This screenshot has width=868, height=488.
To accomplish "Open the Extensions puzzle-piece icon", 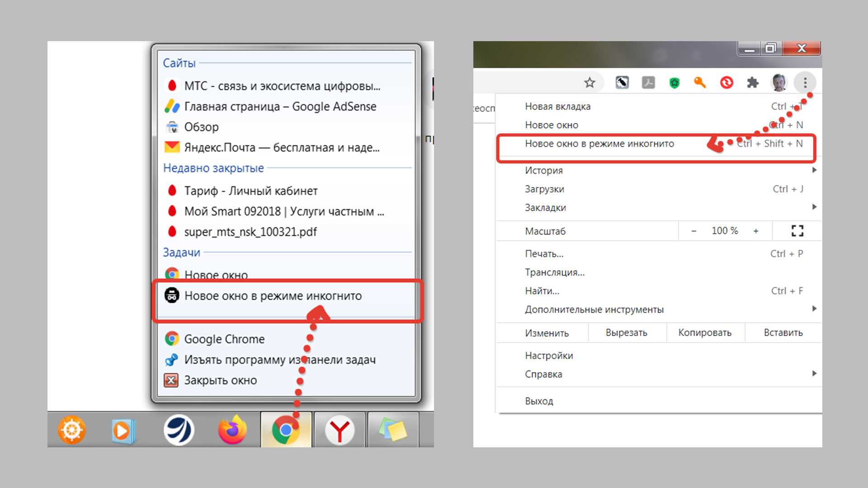I will [752, 83].
